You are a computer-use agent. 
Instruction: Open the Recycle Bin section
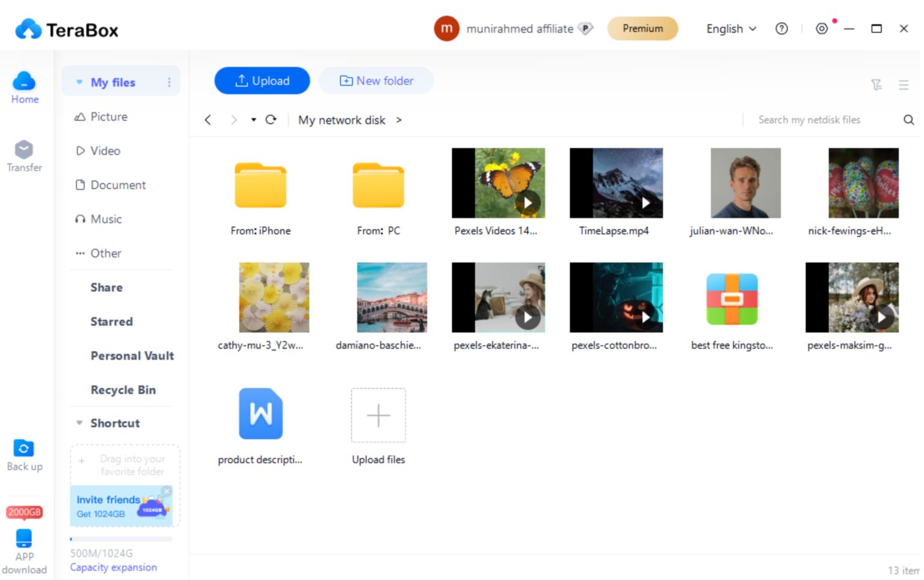pos(123,389)
